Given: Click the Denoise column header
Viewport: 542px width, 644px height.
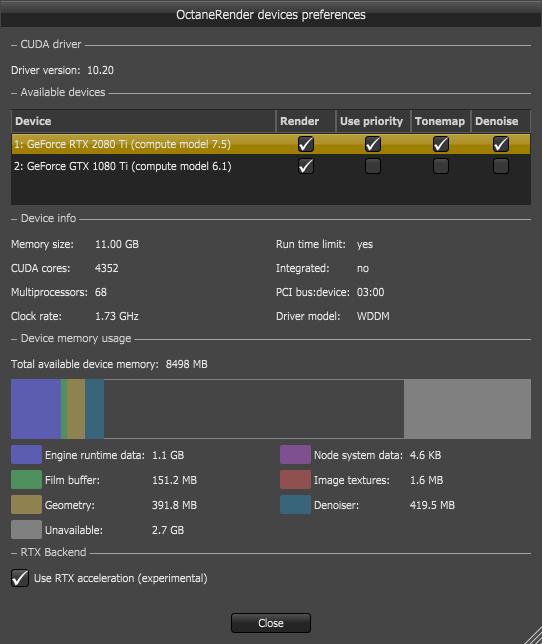Looking at the screenshot, I should coord(501,121).
